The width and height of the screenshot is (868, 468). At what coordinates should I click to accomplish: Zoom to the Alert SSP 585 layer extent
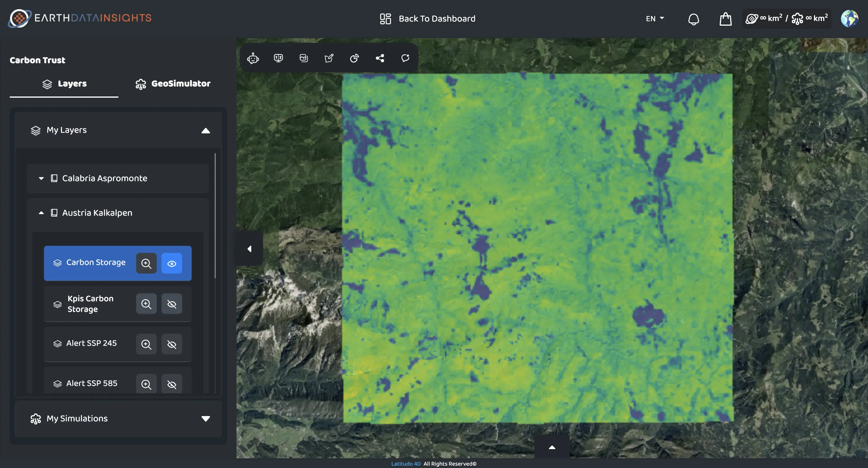tap(146, 384)
